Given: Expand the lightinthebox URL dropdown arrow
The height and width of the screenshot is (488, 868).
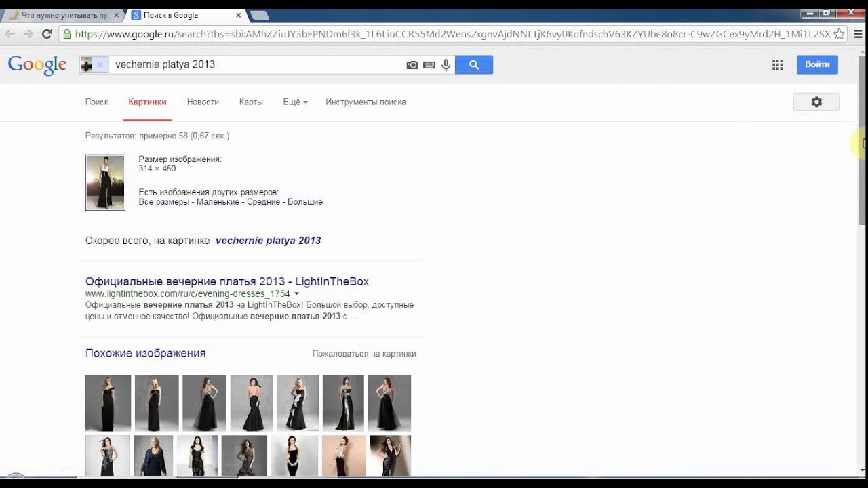Looking at the screenshot, I should [297, 294].
